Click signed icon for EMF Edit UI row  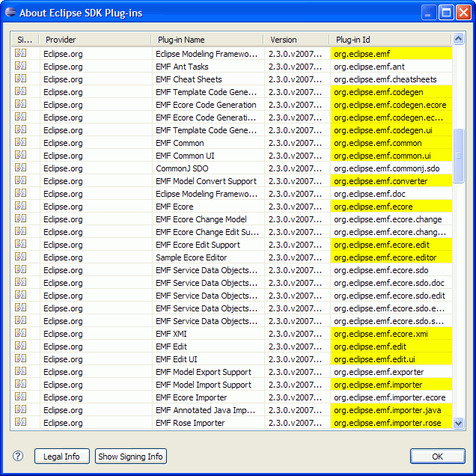(21, 359)
